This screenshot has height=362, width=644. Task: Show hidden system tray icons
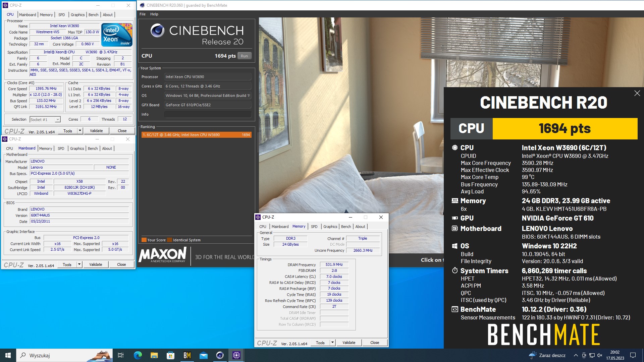coord(576,355)
